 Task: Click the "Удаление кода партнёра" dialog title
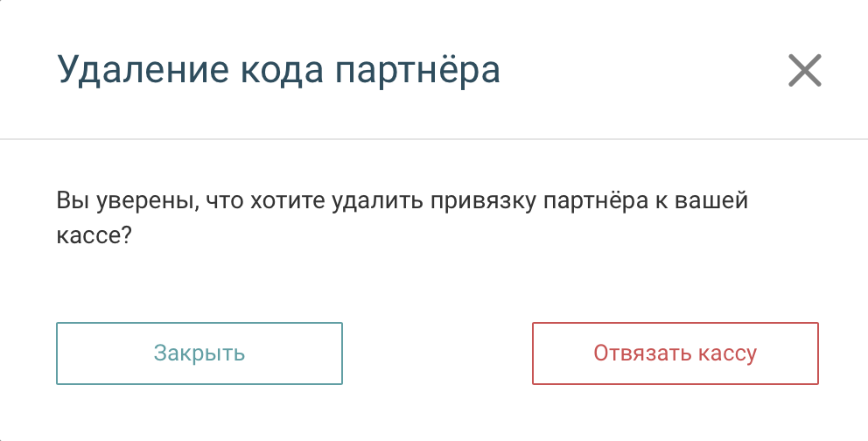pos(278,70)
